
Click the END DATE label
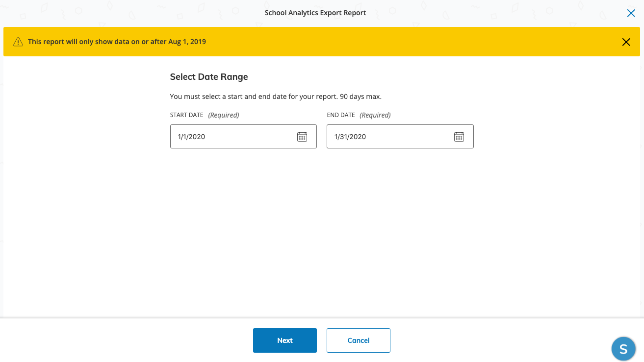341,115
